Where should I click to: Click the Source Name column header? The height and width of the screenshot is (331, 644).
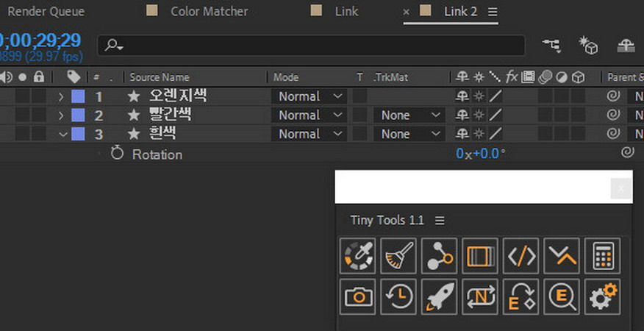[160, 77]
